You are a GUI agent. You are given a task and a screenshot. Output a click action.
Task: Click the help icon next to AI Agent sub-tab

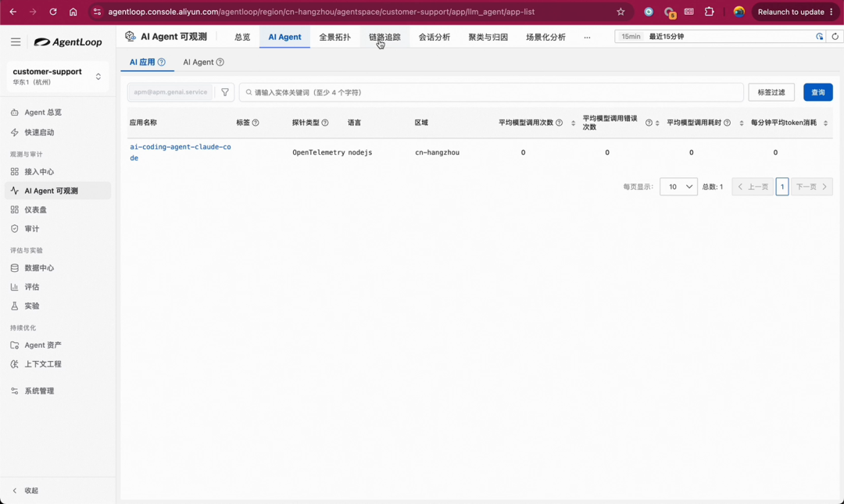(220, 62)
